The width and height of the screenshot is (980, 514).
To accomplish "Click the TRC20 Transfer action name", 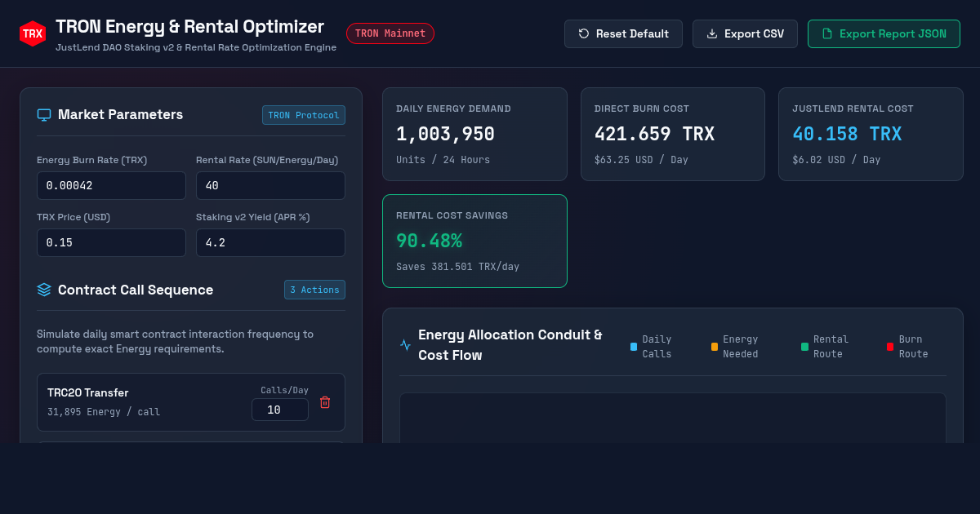I will click(88, 393).
